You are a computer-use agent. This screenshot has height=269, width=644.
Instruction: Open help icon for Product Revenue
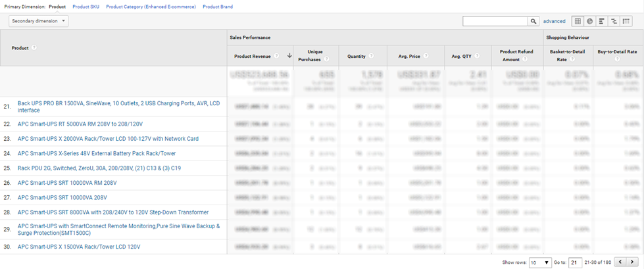(x=276, y=57)
